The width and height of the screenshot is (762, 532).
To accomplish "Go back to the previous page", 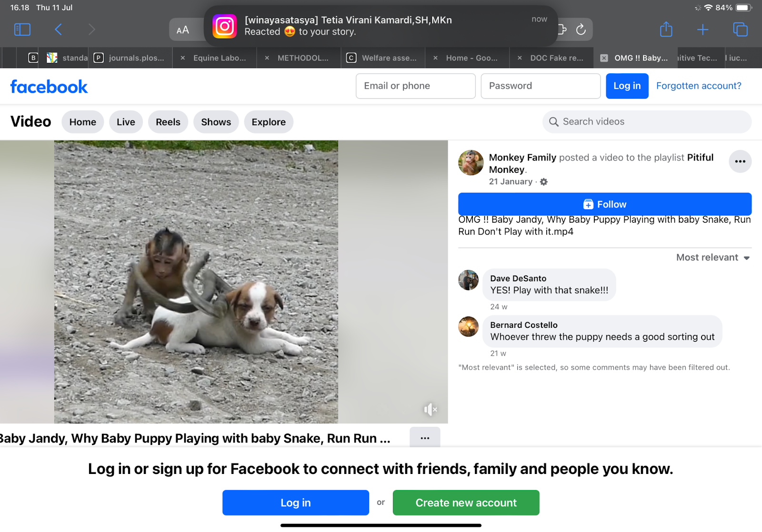I will 58,30.
